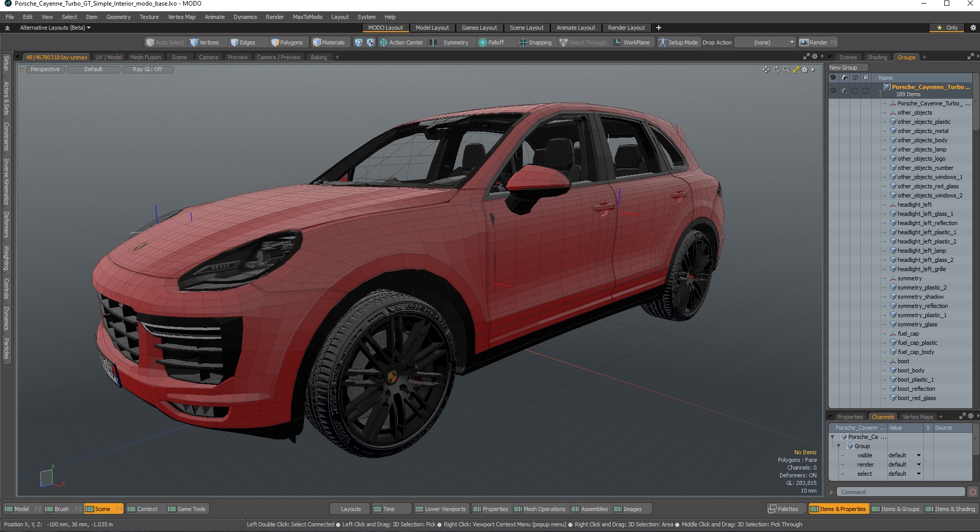Toggle second checkbox of Porsche_Cayenne_Turbo group

(865, 91)
